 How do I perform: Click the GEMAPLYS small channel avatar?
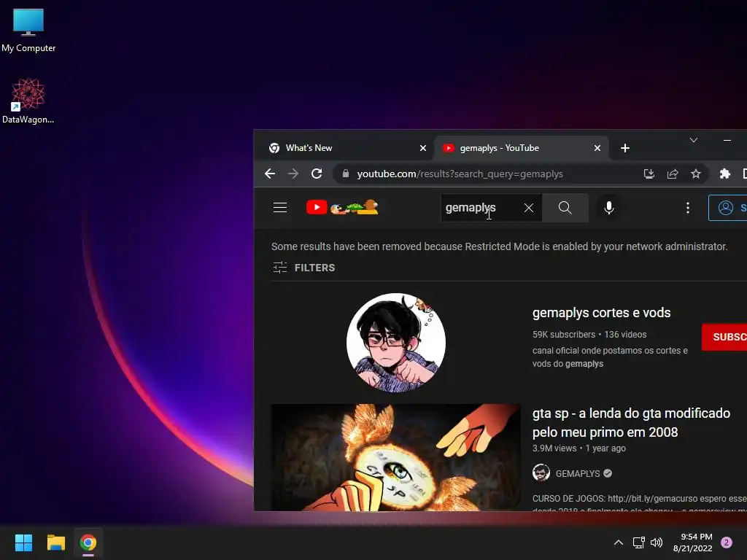(541, 472)
